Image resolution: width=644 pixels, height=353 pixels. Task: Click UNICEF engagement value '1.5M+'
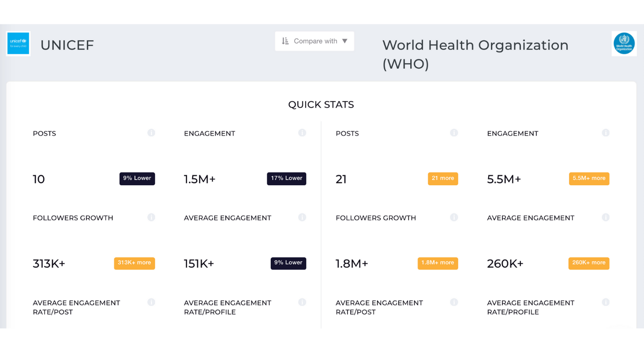[x=200, y=179]
